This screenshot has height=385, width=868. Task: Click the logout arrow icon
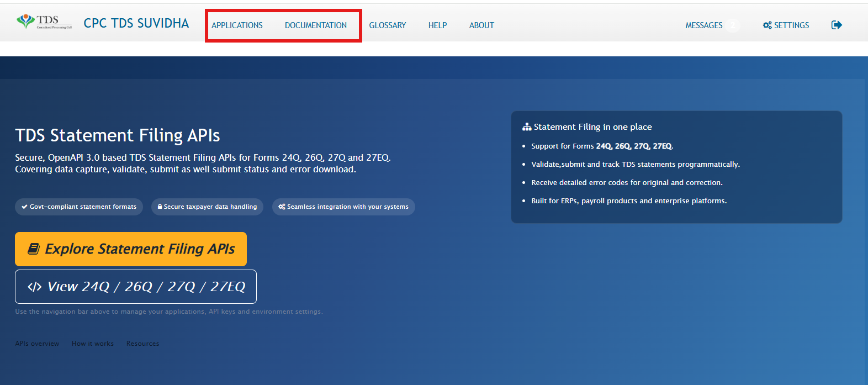pos(837,25)
